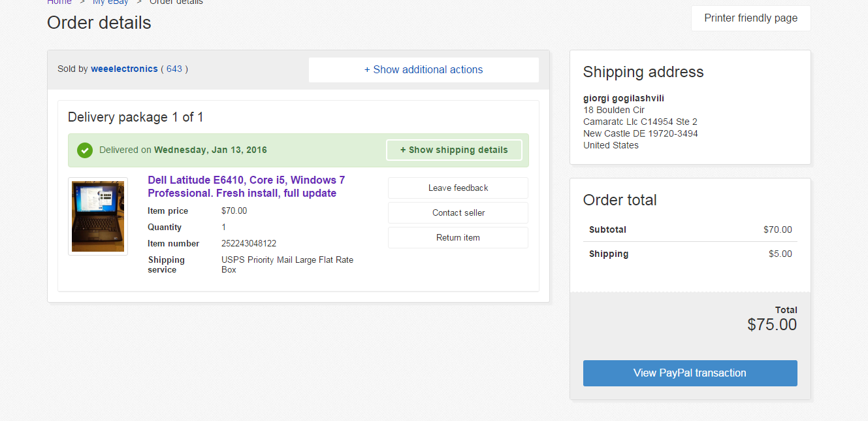Click the $75.00 total amount

(x=772, y=324)
